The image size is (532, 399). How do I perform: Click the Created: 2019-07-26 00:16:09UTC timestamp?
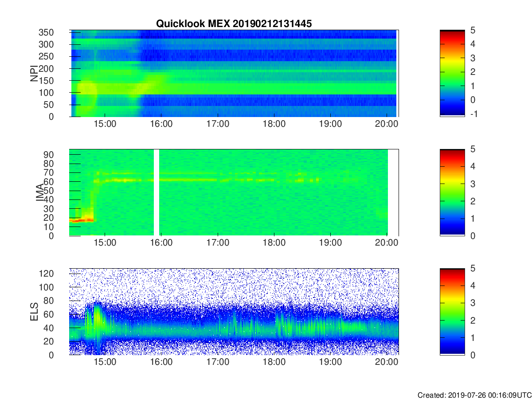pyautogui.click(x=474, y=395)
